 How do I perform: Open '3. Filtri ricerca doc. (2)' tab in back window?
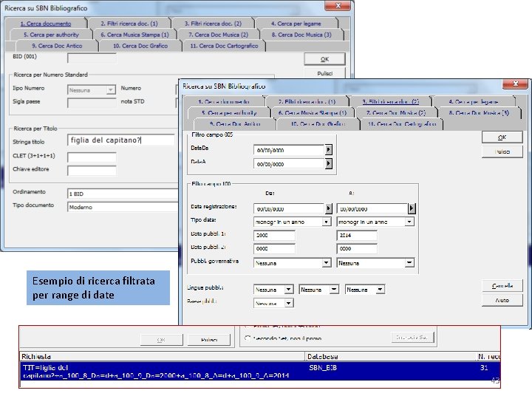(213, 24)
